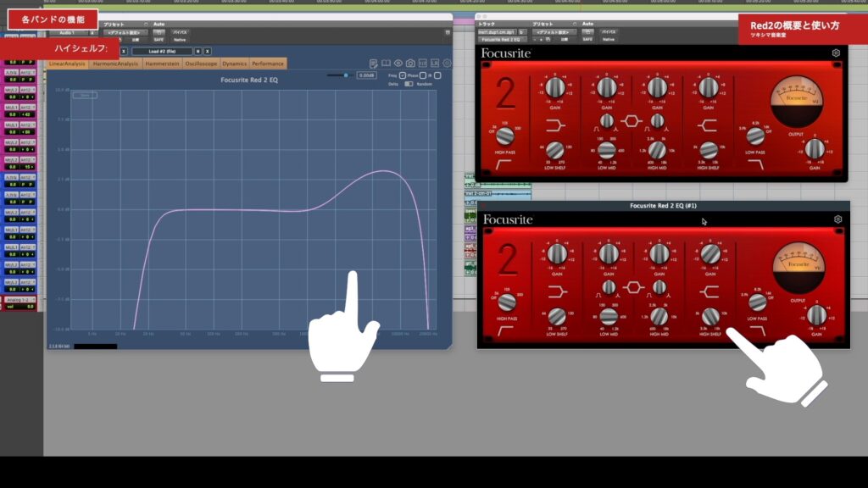Click the high mid Gain knob in upper plugin
The image size is (868, 488).
tap(658, 87)
